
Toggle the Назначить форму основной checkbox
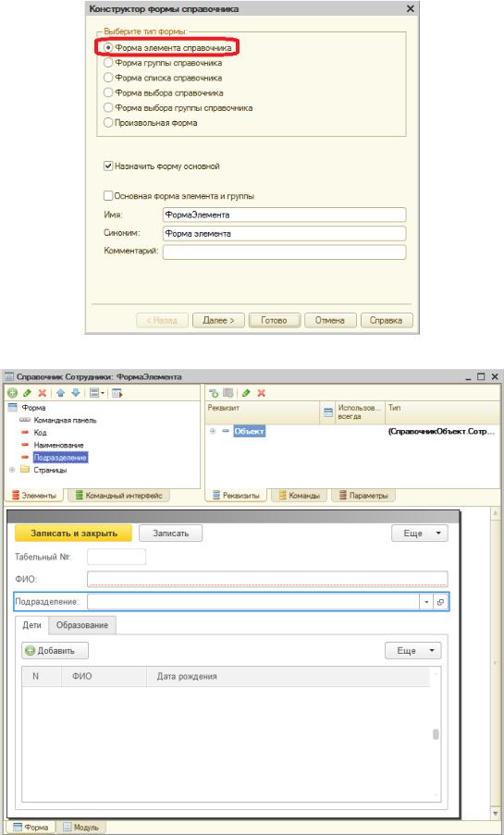[108, 166]
